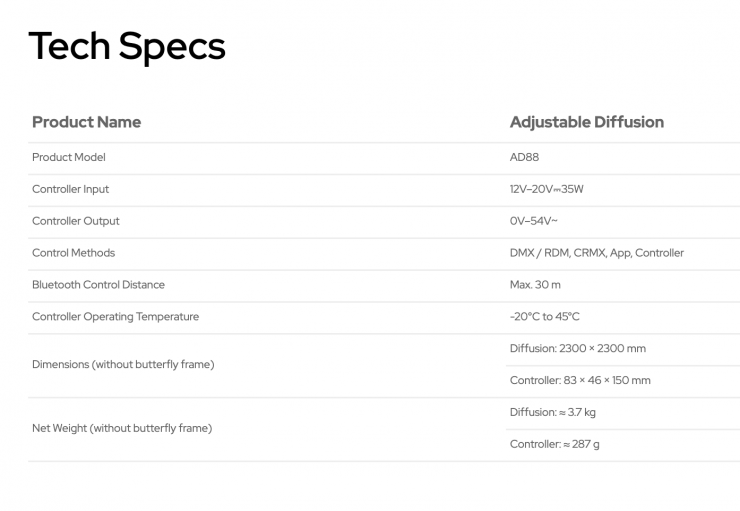
Task: Select Net Weight (without butterfly frame) label
Action: [122, 428]
